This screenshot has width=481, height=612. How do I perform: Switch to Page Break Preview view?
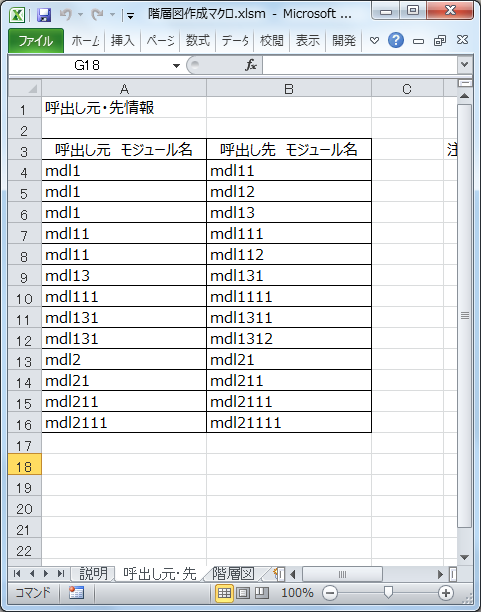(x=262, y=593)
